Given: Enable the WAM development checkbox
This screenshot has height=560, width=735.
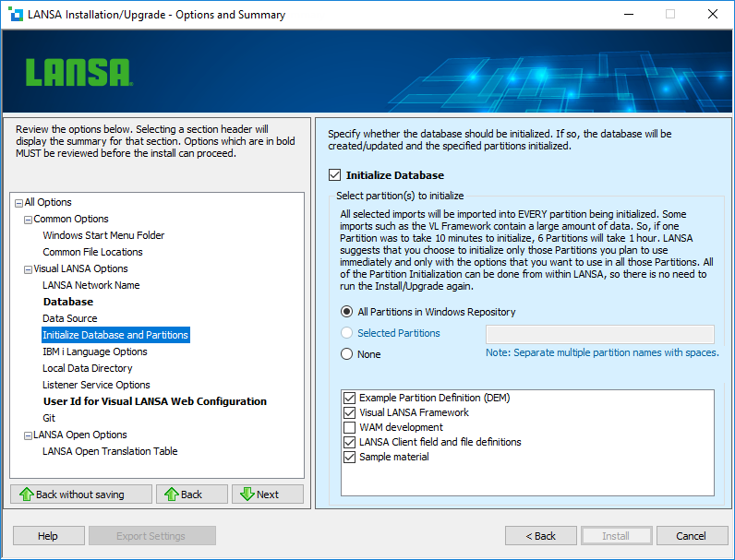Looking at the screenshot, I should pos(350,427).
